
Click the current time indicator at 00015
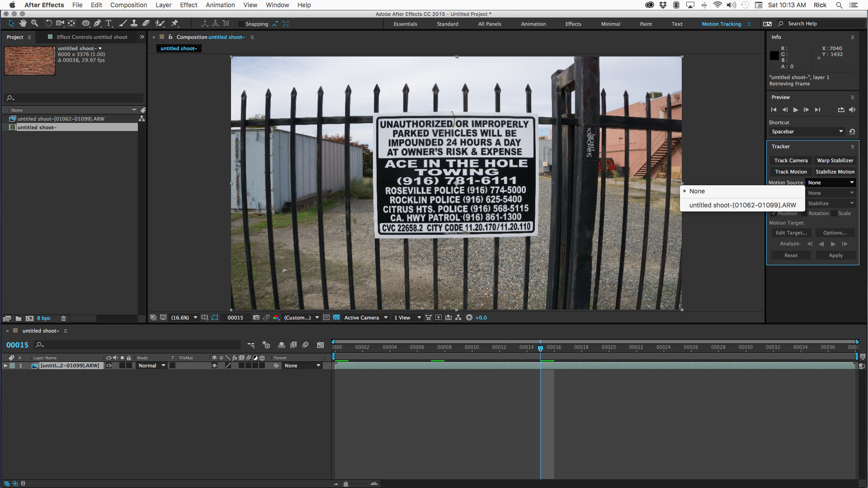pyautogui.click(x=540, y=348)
